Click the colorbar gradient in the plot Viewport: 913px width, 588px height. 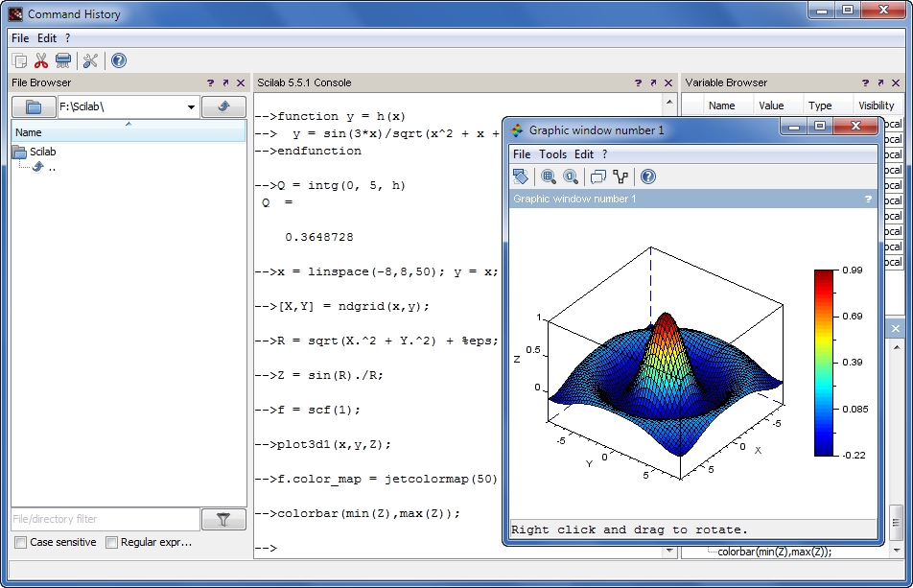(x=823, y=363)
